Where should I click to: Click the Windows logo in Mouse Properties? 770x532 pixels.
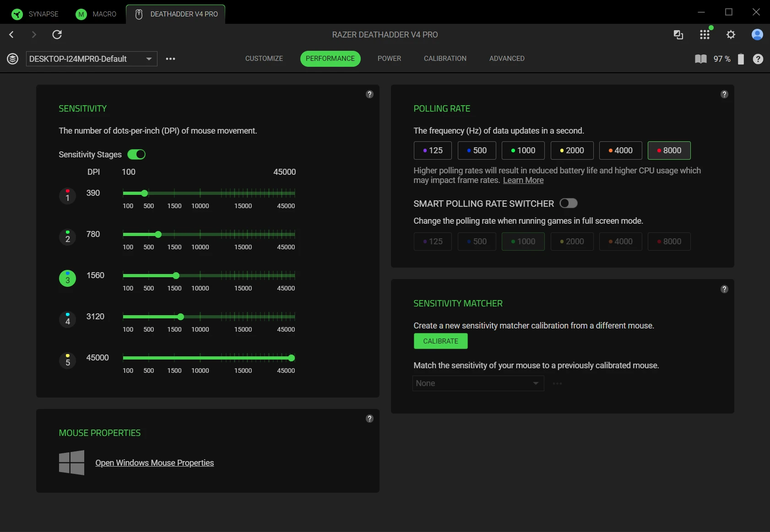pos(72,462)
